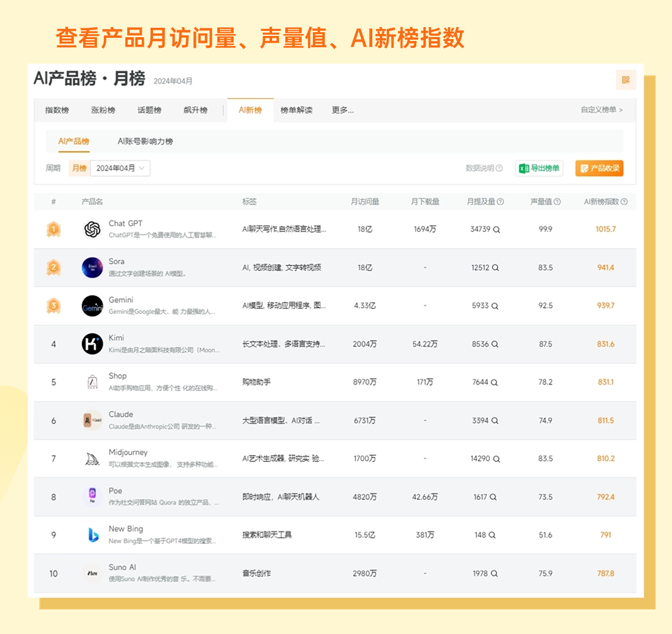672x634 pixels.
Task: Click the gold rank 1 medal badge
Action: [x=54, y=229]
